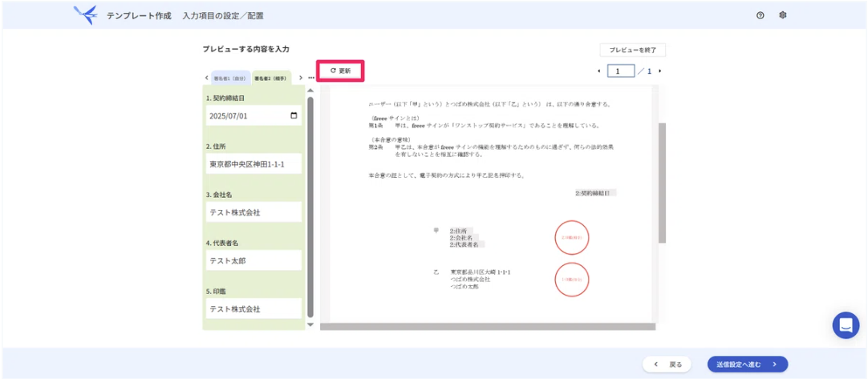
Task: Click the page number input box
Action: point(621,71)
